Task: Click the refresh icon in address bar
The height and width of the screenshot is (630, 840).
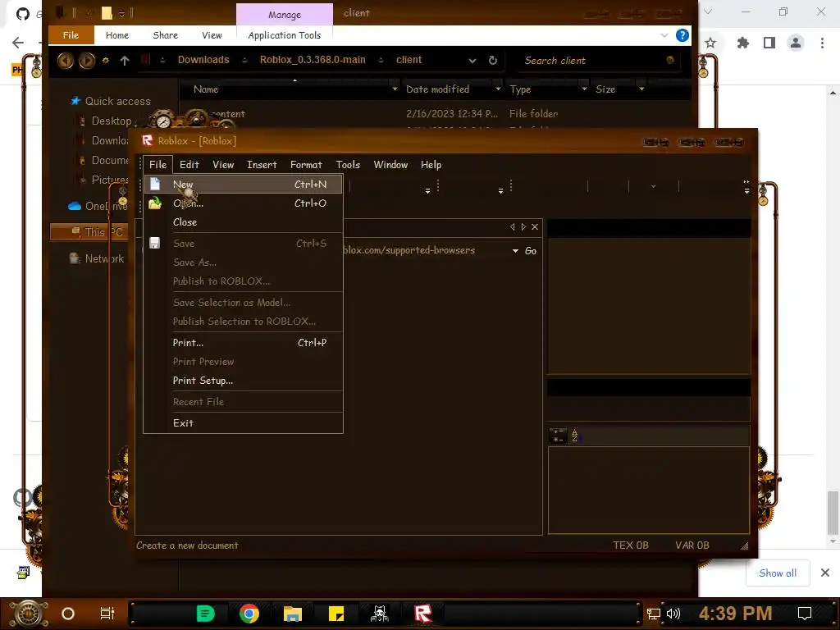Action: point(493,61)
